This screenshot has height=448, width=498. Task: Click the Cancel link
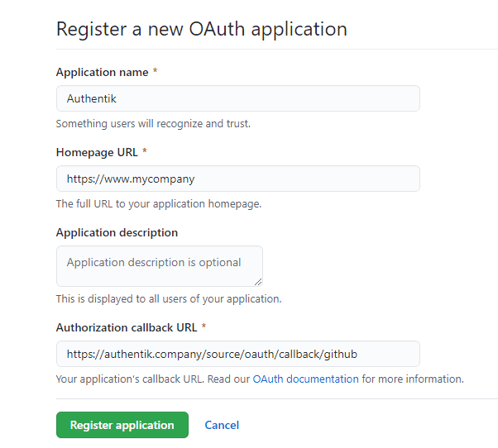222,425
